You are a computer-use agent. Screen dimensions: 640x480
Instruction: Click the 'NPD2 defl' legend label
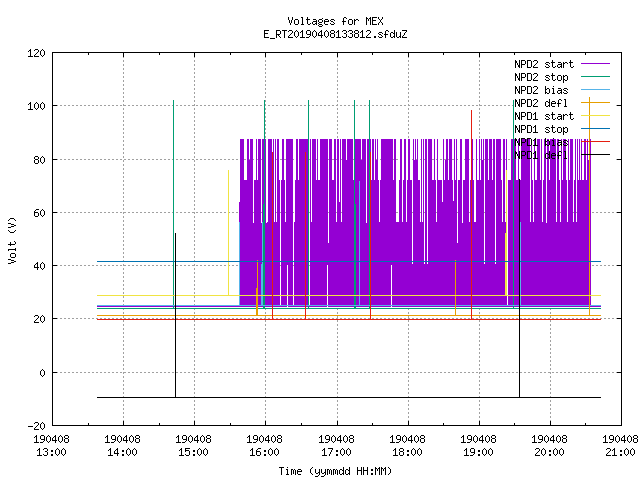(541, 103)
